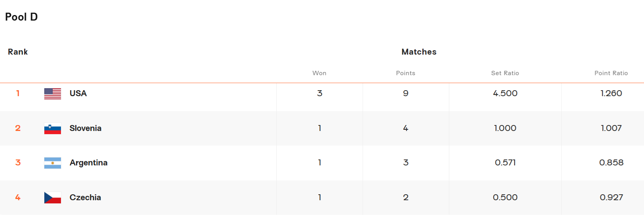
Task: Click the Pool D heading
Action: [21, 17]
